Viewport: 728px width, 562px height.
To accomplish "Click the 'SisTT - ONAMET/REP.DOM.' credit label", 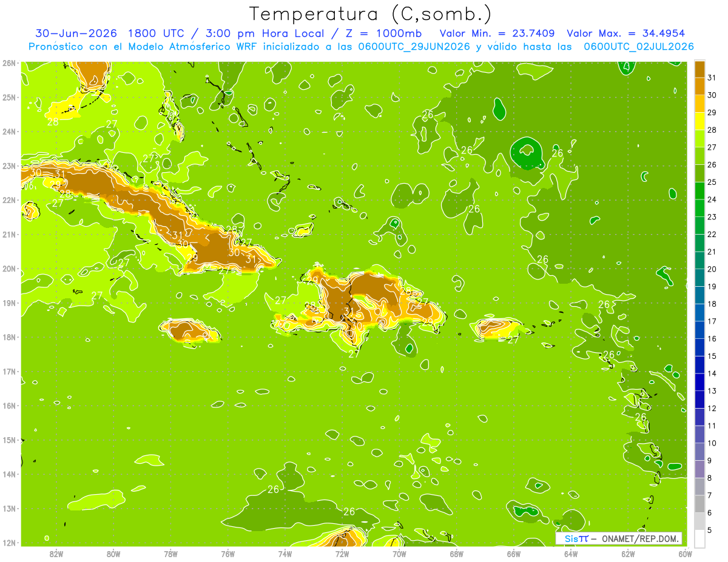I will 619,538.
